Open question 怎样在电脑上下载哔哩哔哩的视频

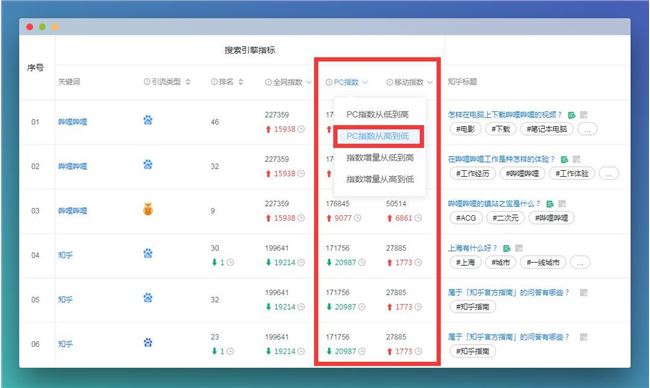pos(505,115)
